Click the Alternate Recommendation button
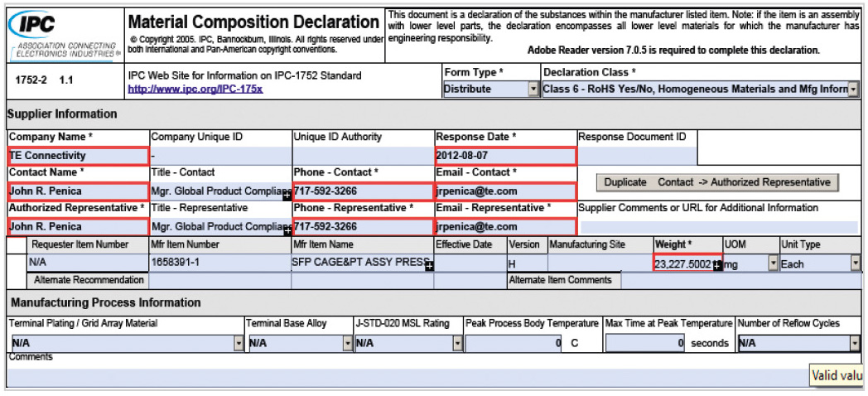The width and height of the screenshot is (868, 396). pos(89,280)
